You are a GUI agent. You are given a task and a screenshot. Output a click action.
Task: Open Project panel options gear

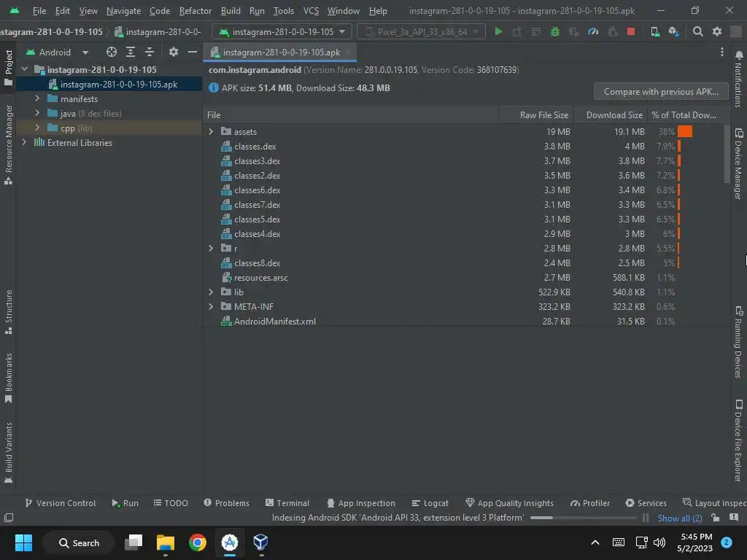click(174, 52)
